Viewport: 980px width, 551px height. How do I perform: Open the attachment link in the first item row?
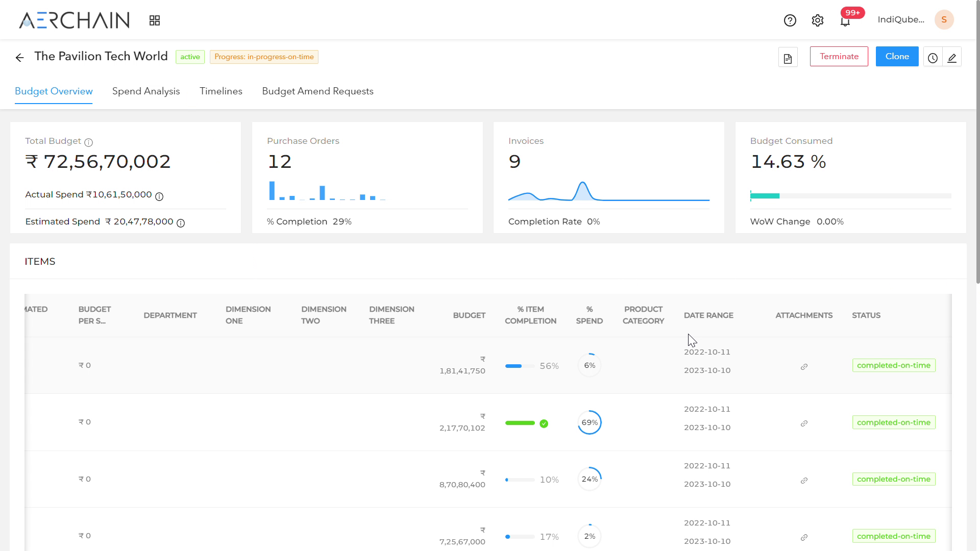(x=804, y=367)
